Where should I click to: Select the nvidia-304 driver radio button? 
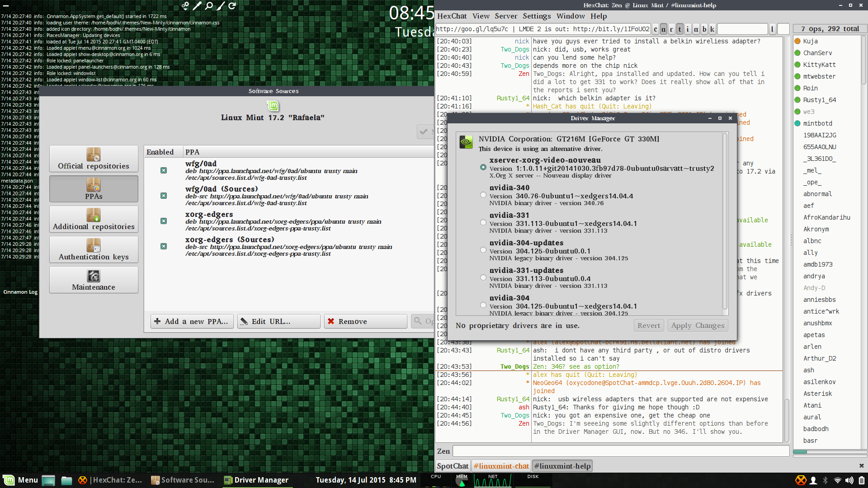pyautogui.click(x=483, y=305)
